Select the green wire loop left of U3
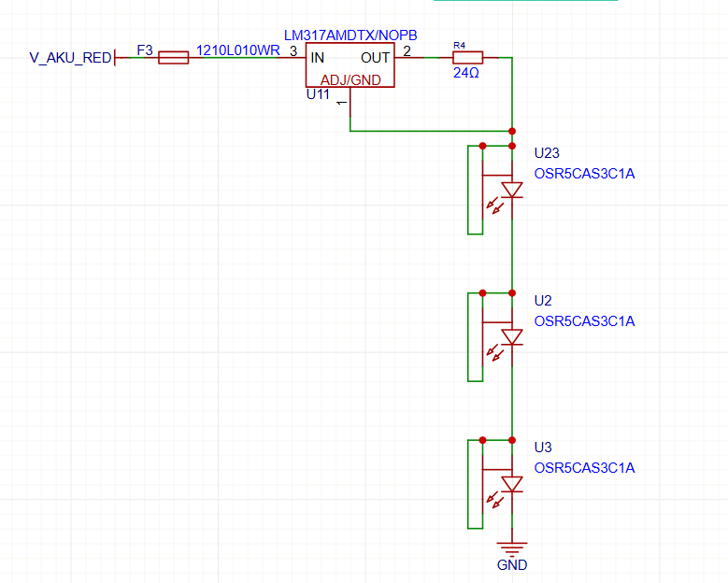Image resolution: width=728 pixels, height=583 pixels. 468,484
